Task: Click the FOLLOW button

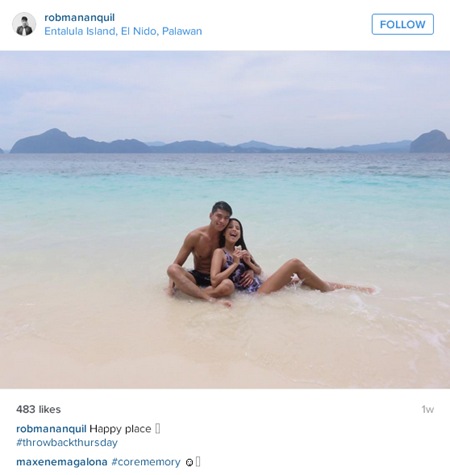Action: pos(402,24)
